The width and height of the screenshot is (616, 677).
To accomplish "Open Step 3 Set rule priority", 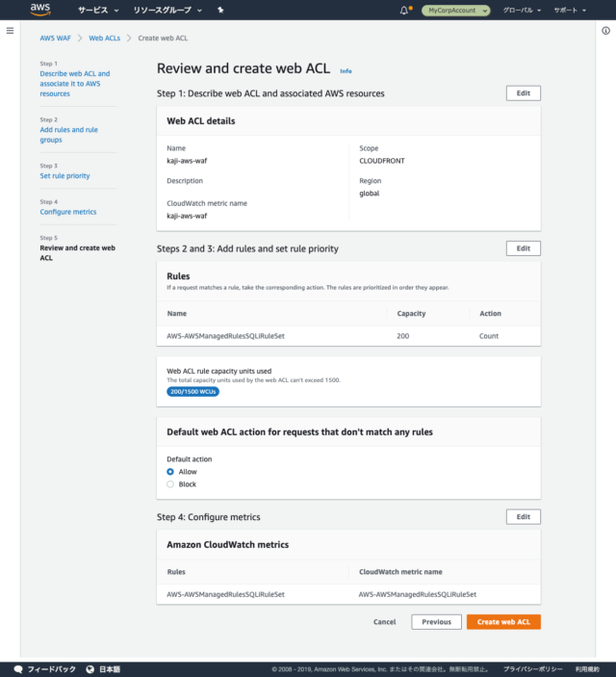I will (64, 175).
